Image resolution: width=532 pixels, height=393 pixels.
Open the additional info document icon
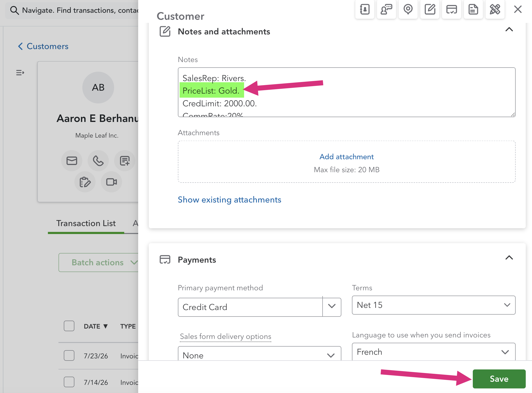coord(473,10)
